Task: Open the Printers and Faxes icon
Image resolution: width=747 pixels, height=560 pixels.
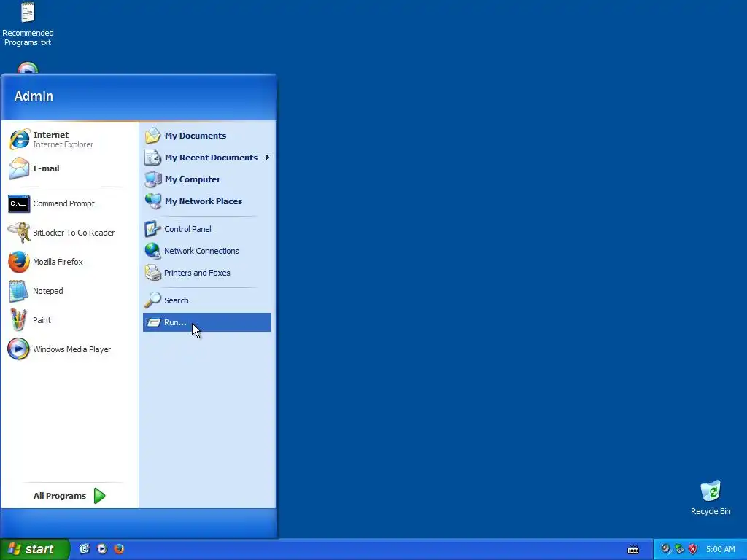Action: pyautogui.click(x=153, y=273)
